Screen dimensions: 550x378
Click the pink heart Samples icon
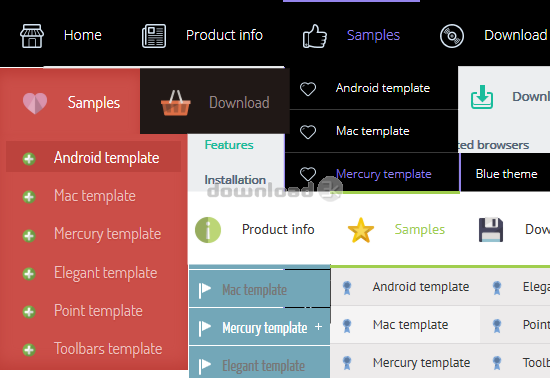(x=35, y=103)
